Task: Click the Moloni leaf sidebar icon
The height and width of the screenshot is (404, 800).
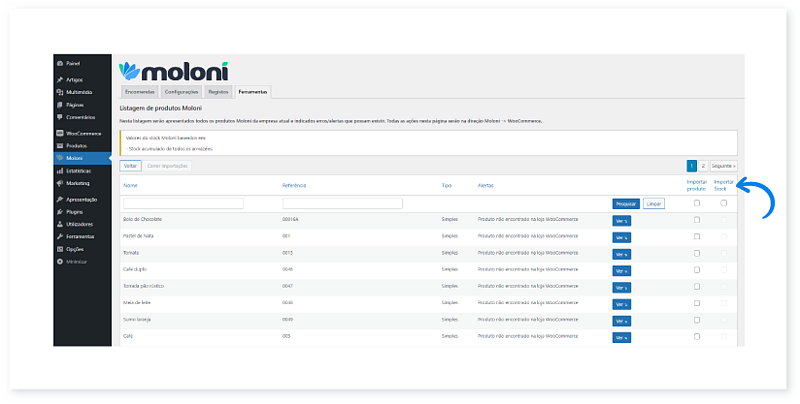Action: (60, 158)
